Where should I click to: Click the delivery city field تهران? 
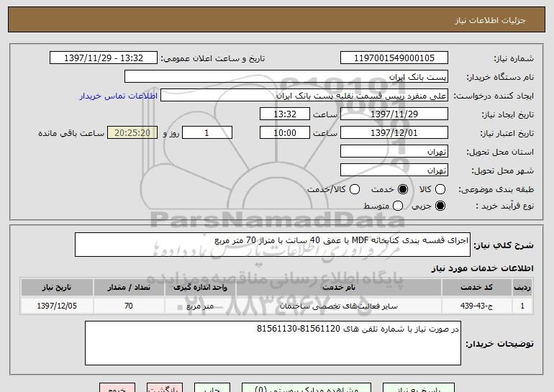[x=394, y=170]
